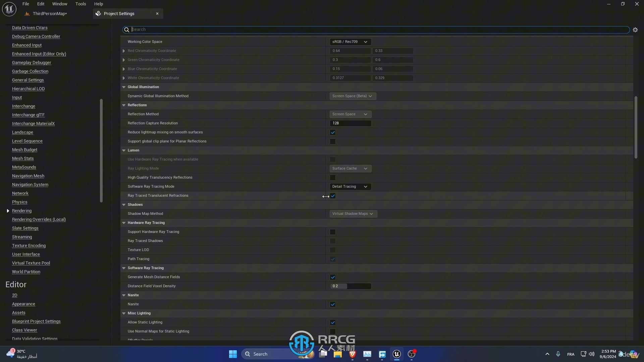This screenshot has width=644, height=362.
Task: Open MetaSounds settings panel
Action: 24,167
